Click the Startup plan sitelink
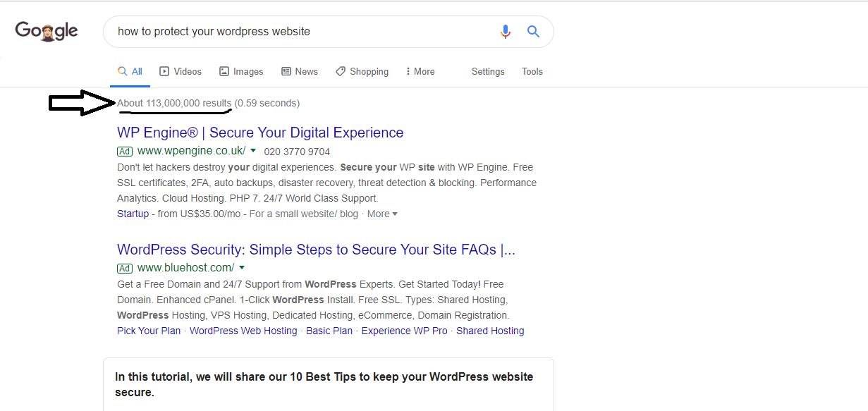Image resolution: width=868 pixels, height=411 pixels. pyautogui.click(x=133, y=214)
